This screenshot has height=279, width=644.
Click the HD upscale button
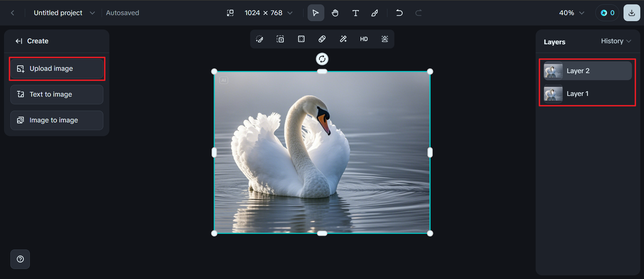point(364,39)
